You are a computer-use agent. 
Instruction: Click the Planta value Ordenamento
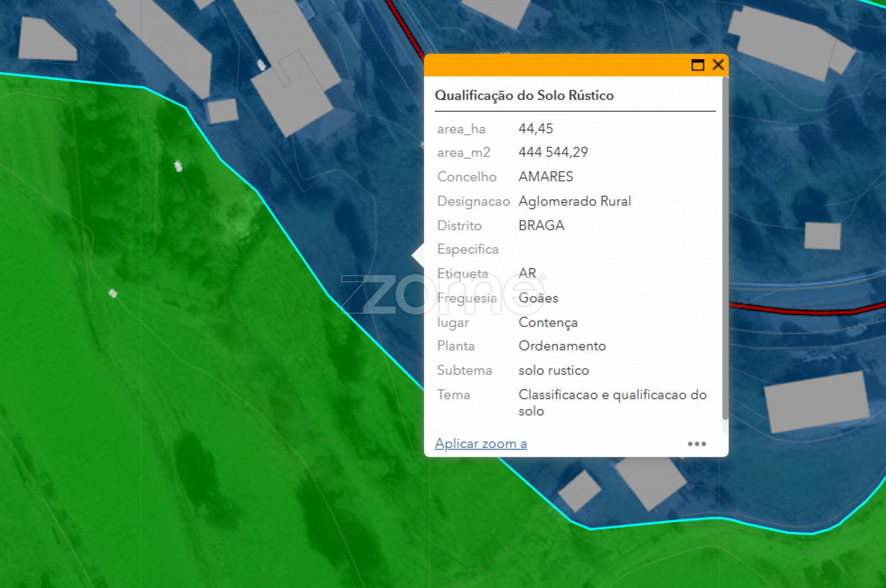562,346
